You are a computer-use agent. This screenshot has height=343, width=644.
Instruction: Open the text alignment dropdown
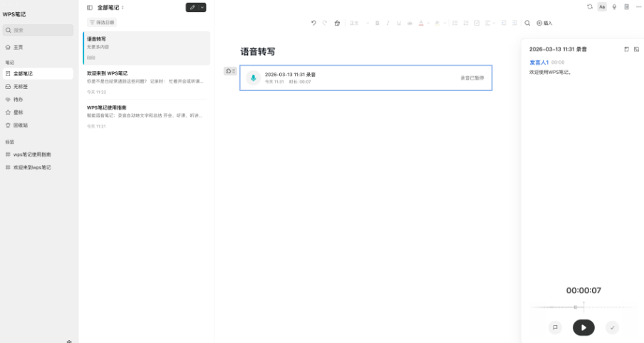(x=489, y=23)
